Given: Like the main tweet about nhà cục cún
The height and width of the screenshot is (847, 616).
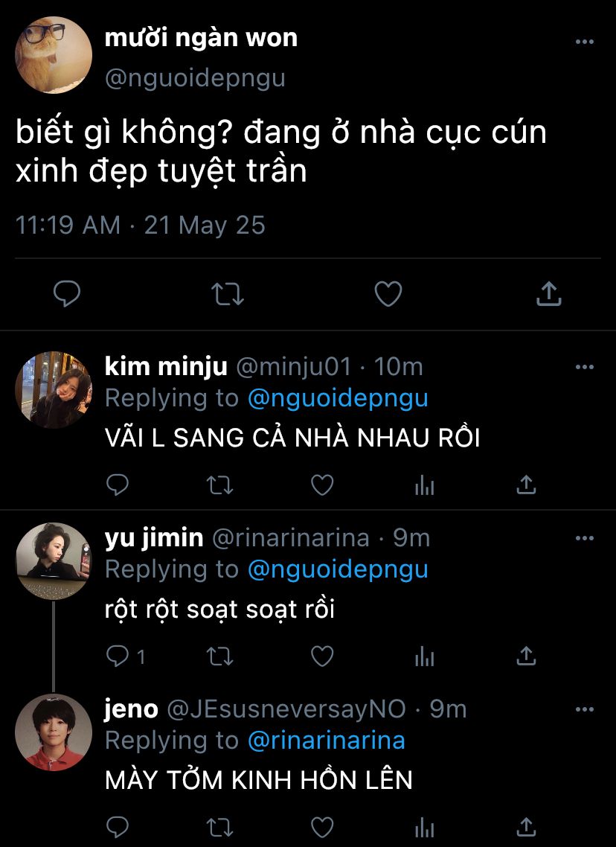Looking at the screenshot, I should tap(388, 294).
